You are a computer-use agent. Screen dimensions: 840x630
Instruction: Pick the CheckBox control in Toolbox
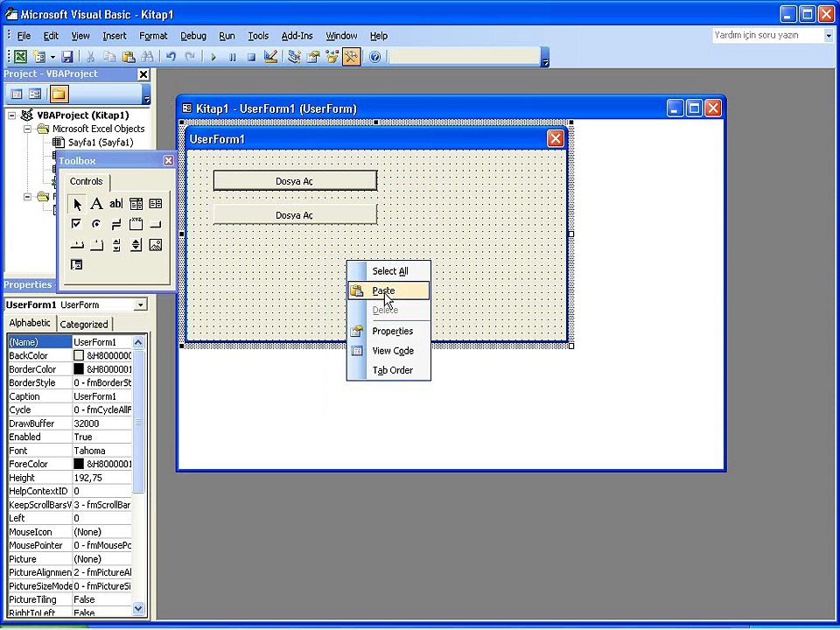(77, 224)
